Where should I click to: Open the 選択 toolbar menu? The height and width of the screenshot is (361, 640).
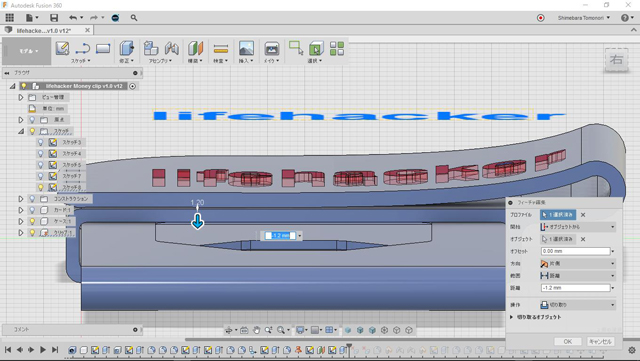coord(314,61)
